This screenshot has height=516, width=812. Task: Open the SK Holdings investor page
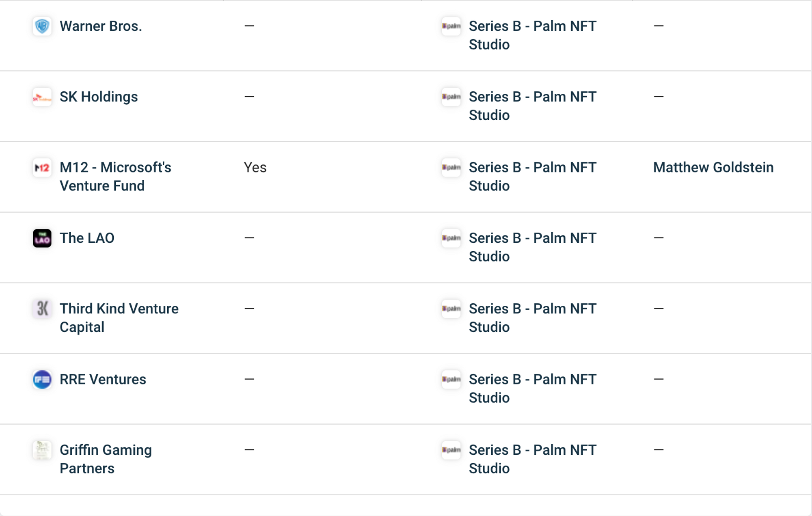click(99, 97)
